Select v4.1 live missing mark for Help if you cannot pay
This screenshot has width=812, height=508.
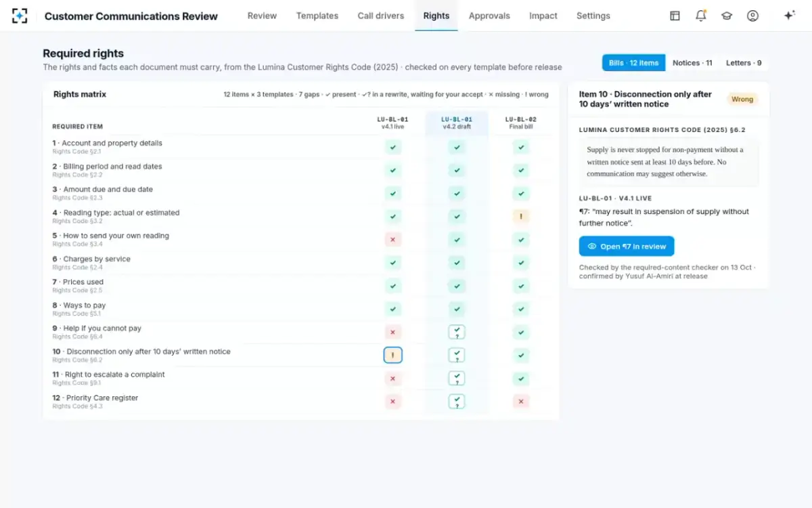click(393, 332)
